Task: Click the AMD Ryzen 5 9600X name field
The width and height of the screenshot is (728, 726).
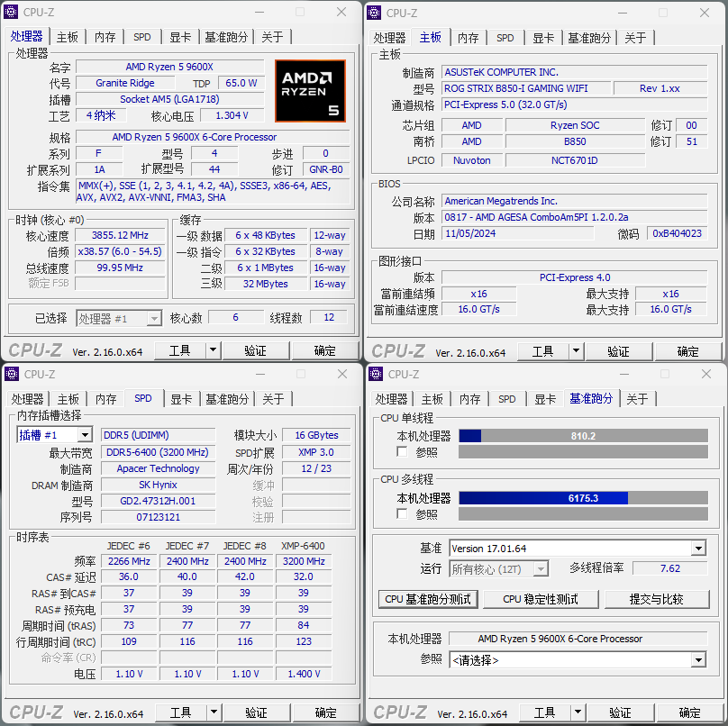Action: (x=169, y=67)
